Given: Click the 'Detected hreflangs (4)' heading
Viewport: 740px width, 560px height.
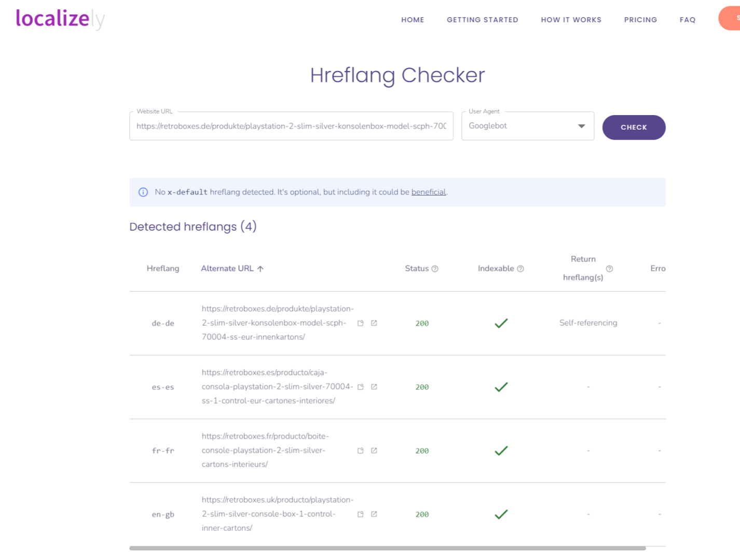Looking at the screenshot, I should (193, 227).
